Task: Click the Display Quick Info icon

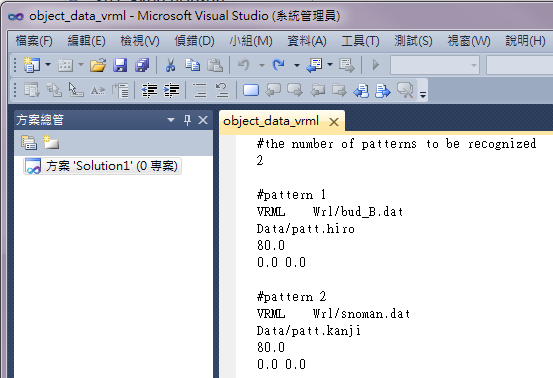Action: [x=76, y=90]
